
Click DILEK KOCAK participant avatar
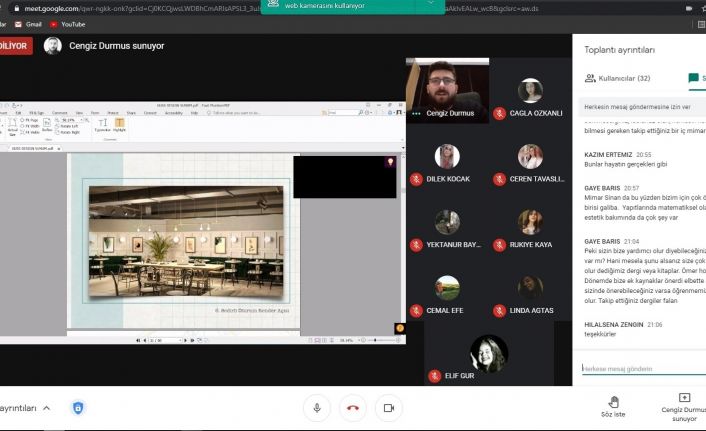(447, 156)
